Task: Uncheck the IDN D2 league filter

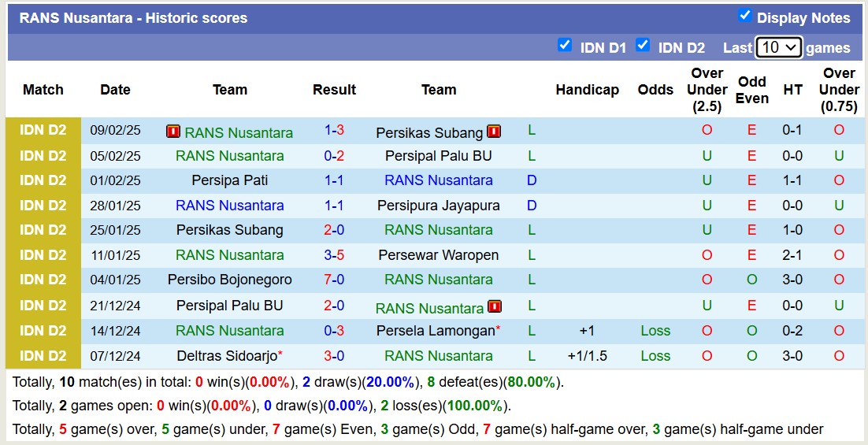Action: point(643,46)
